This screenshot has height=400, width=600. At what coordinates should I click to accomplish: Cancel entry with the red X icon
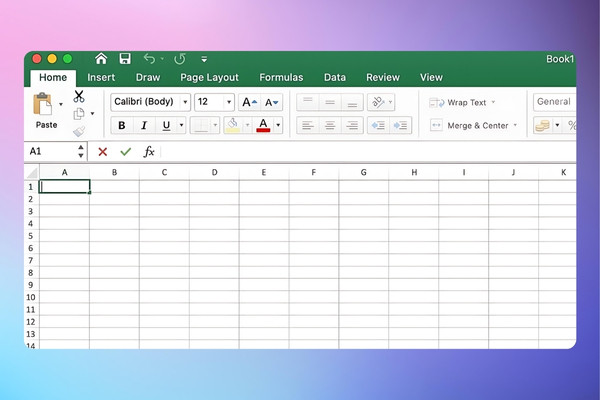(103, 152)
